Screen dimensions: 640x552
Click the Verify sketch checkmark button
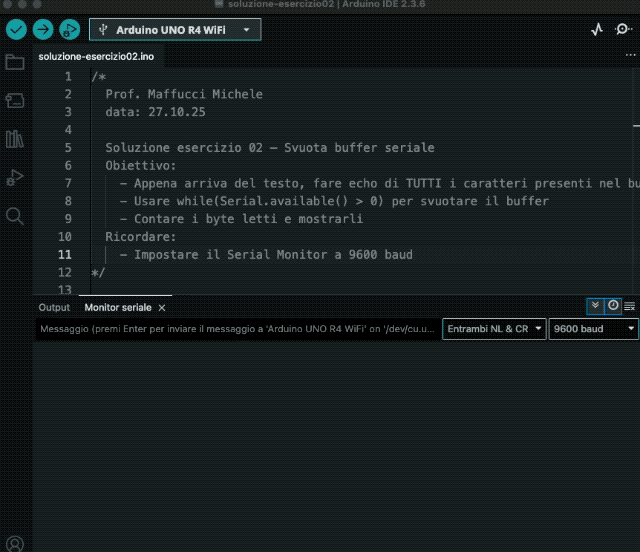pyautogui.click(x=15, y=30)
